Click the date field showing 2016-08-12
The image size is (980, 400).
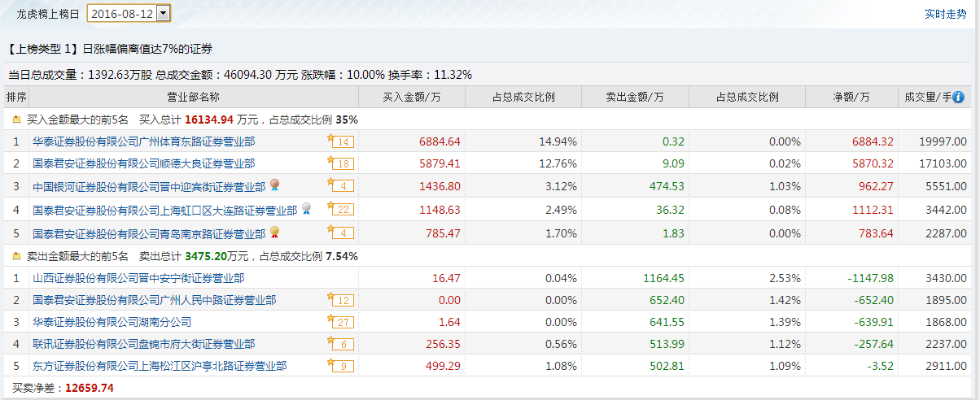(122, 13)
